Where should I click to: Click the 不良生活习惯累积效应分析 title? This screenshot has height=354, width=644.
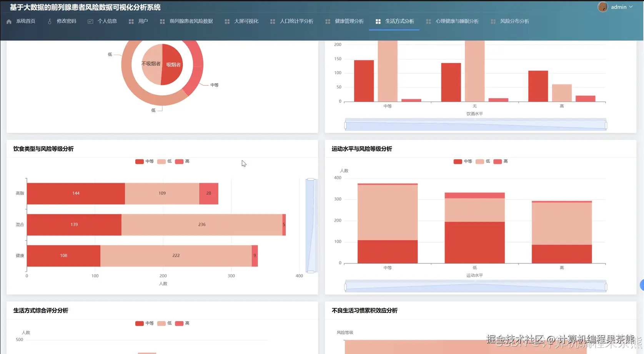click(x=364, y=311)
